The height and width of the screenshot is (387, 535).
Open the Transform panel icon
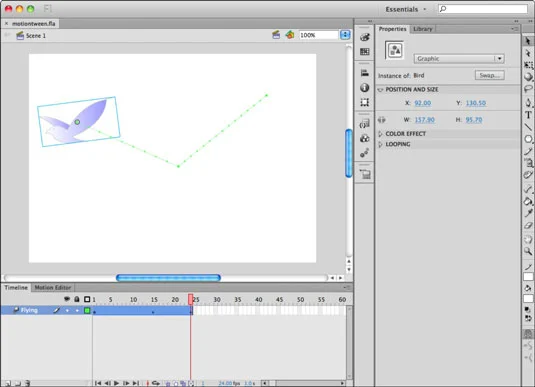364,102
